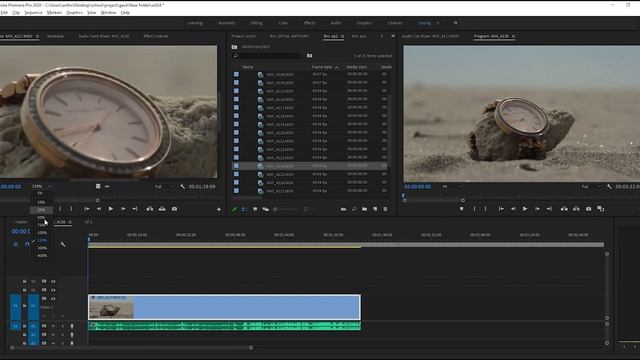The image size is (640, 360).
Task: Click Lift button in Program monitor
Action: tap(564, 209)
